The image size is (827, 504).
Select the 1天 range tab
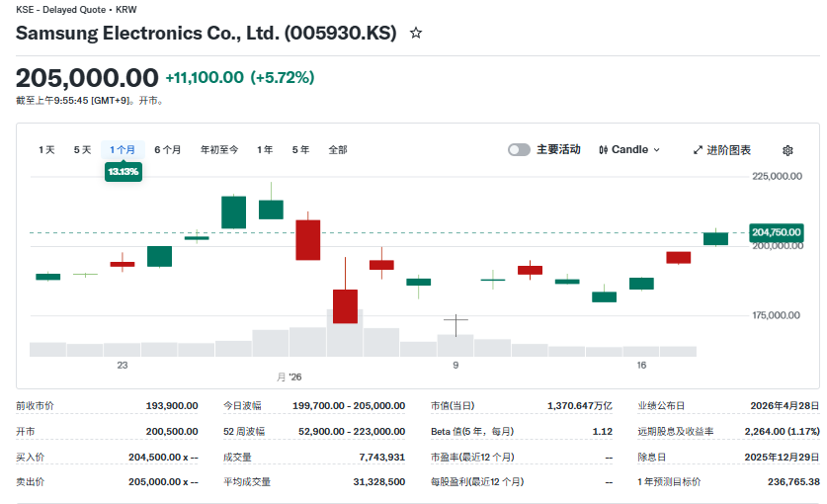pos(46,150)
